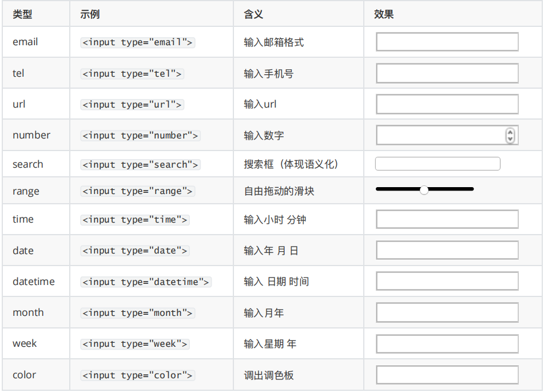Click the text 输入小时 分钟

point(275,220)
